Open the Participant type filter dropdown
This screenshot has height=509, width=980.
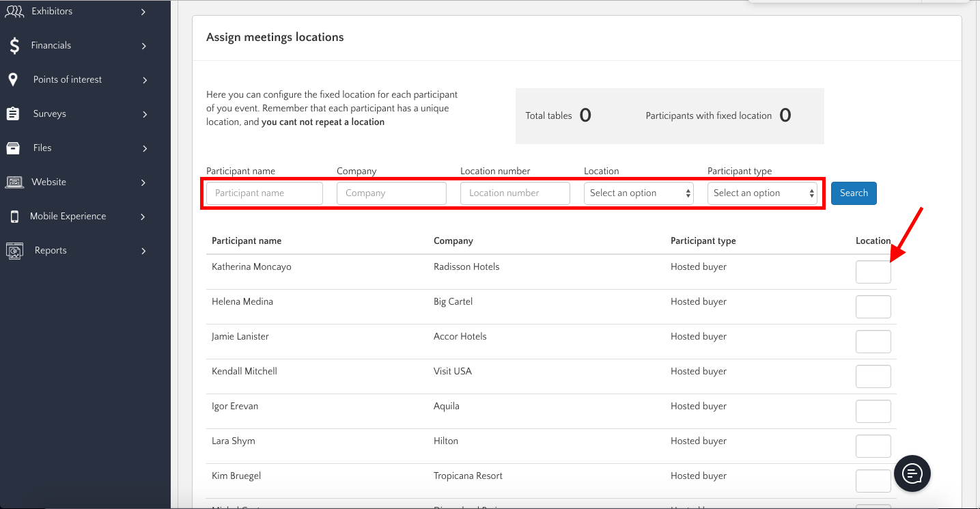point(762,193)
